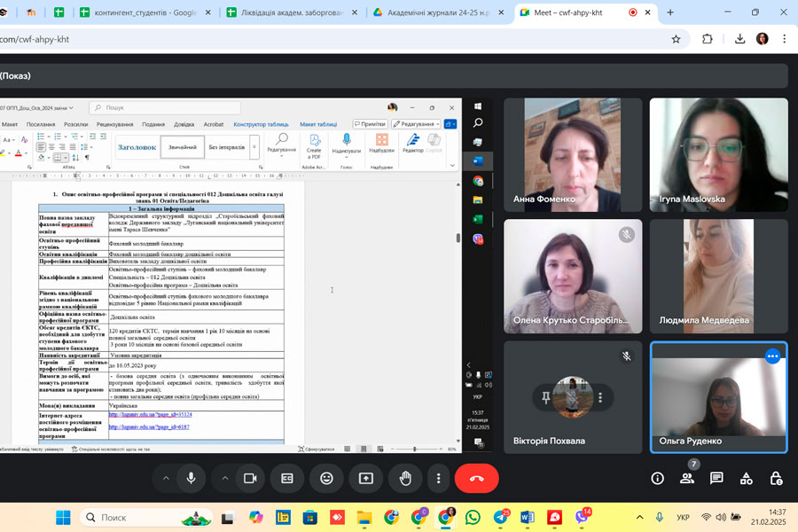Expand audio settings caret beside microphone
Screen dimensions: 798x532
click(x=166, y=479)
